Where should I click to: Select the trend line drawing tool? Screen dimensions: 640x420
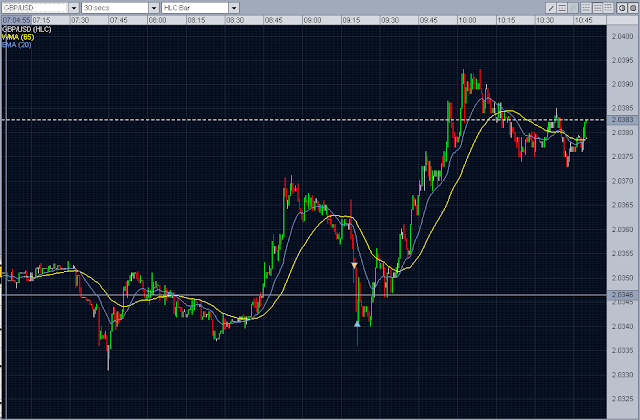551,8
